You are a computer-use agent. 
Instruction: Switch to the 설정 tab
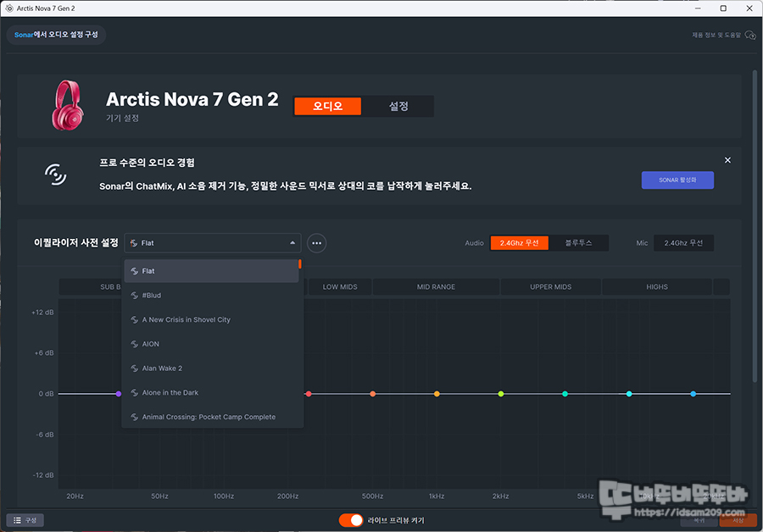[398, 106]
